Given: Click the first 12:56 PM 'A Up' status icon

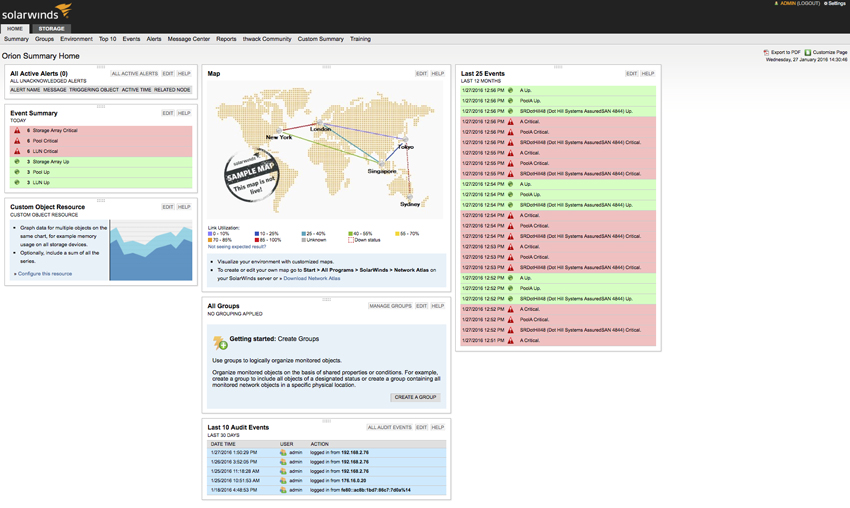Looking at the screenshot, I should (x=510, y=91).
